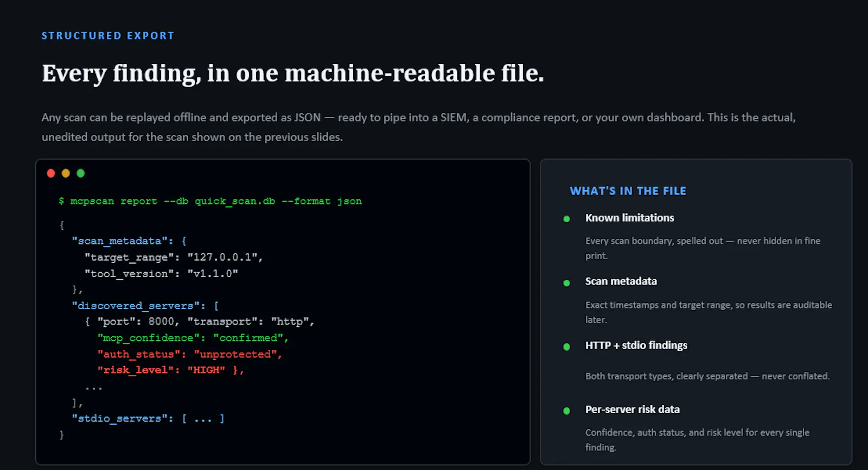The width and height of the screenshot is (868, 470).
Task: Click text 'Both transport types, clearly separated'
Action: [667, 376]
